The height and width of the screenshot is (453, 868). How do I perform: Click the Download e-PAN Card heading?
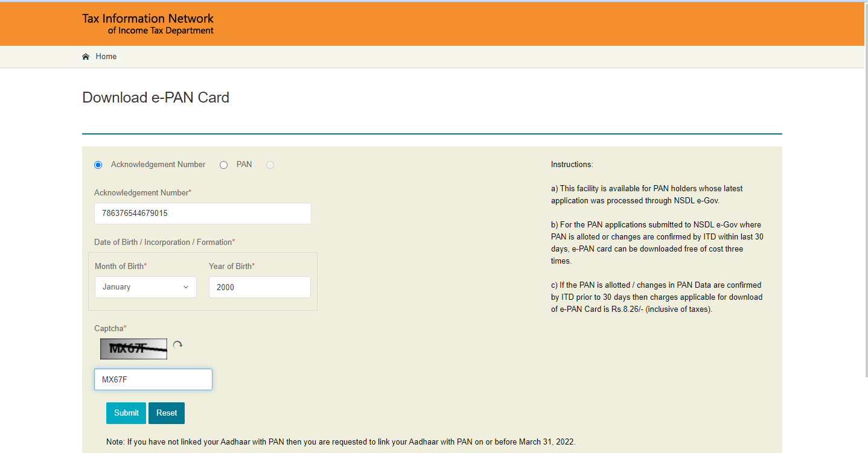[156, 98]
